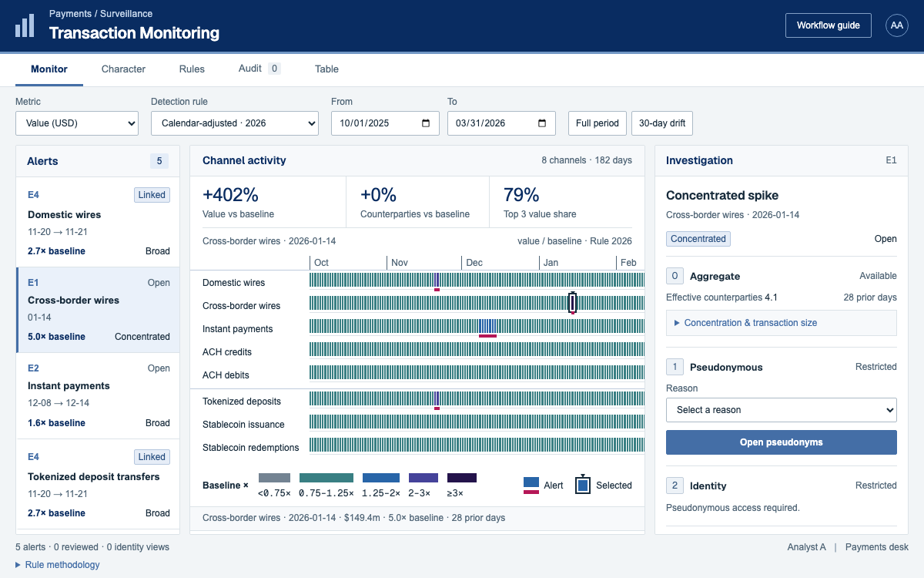The height and width of the screenshot is (578, 924).
Task: Select the Tokenized deposit transfers alert card
Action: click(98, 486)
